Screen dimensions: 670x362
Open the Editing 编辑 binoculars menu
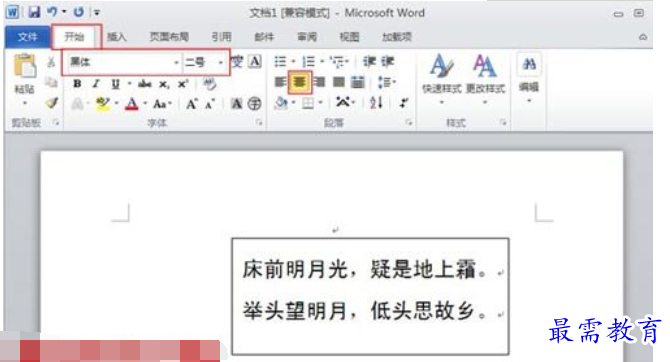(x=529, y=78)
